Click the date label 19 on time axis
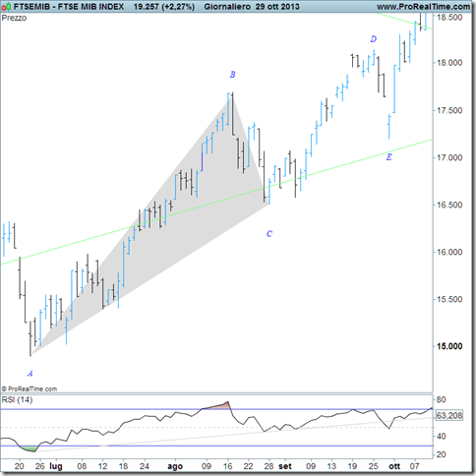The width and height of the screenshot is (476, 476). click(352, 466)
